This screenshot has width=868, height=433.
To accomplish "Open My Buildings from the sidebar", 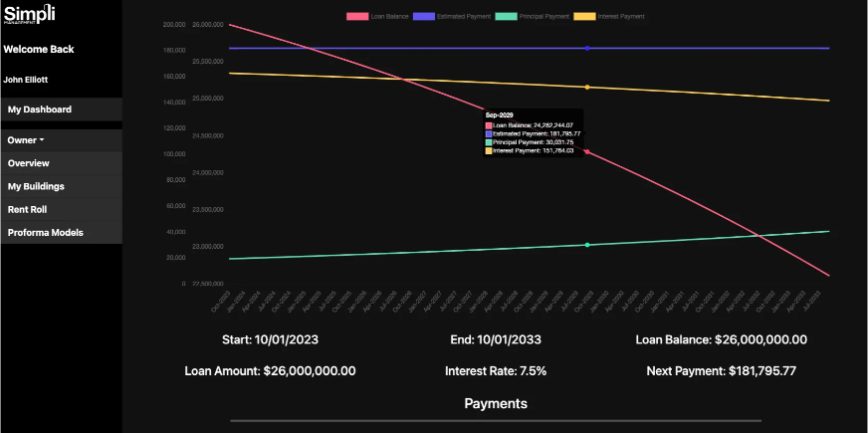I will pyautogui.click(x=62, y=186).
